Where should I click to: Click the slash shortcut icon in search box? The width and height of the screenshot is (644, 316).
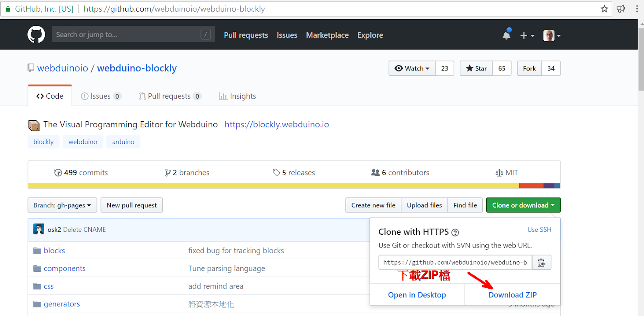(x=206, y=35)
